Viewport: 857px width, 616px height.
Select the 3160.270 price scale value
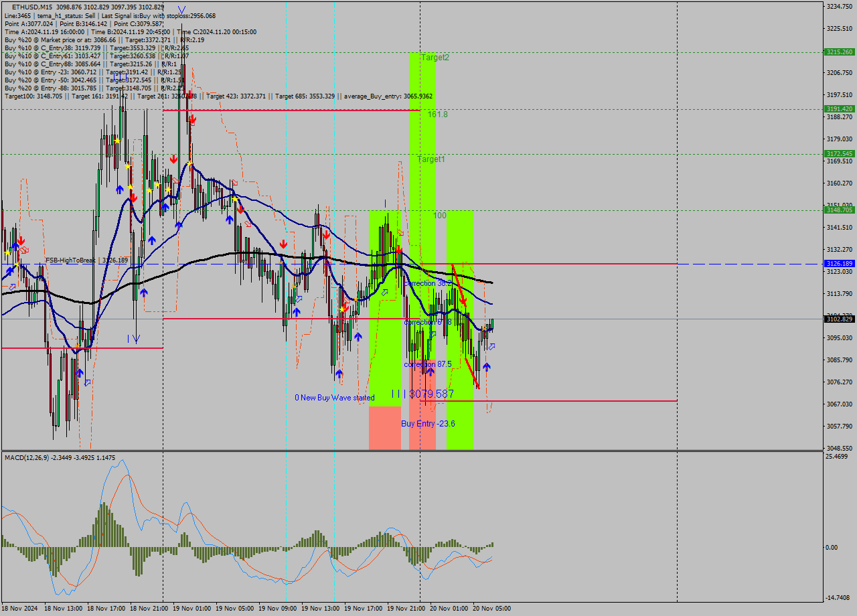(840, 183)
